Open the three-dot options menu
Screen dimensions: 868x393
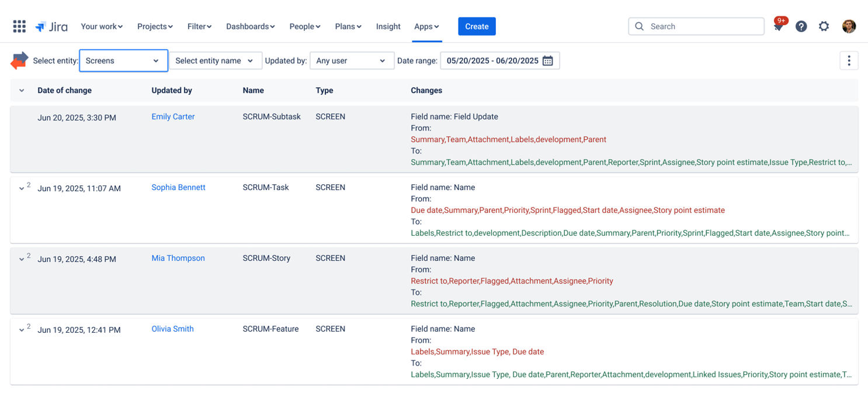[x=849, y=60]
